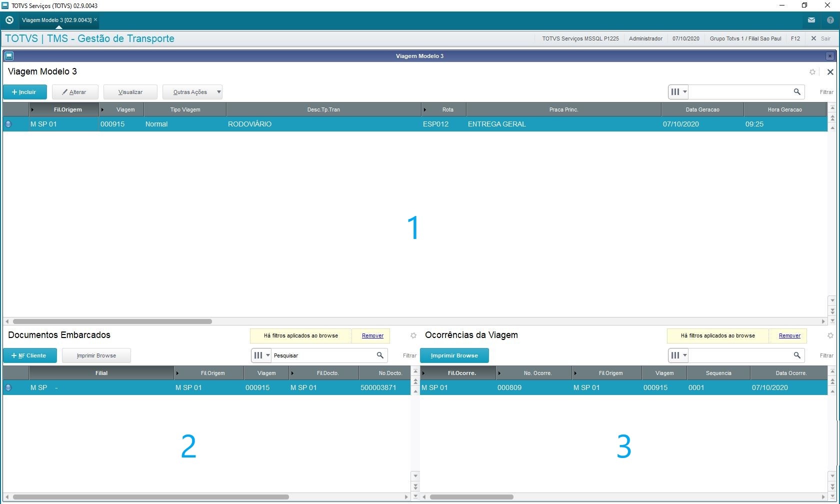The width and height of the screenshot is (840, 504).
Task: Click search magnifier in Viagem Modelo 3 browse
Action: 797,91
